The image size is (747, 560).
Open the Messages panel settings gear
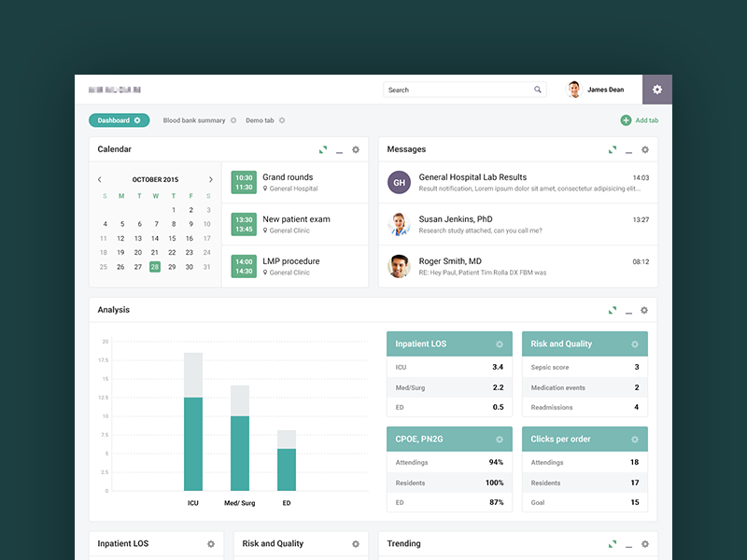645,149
